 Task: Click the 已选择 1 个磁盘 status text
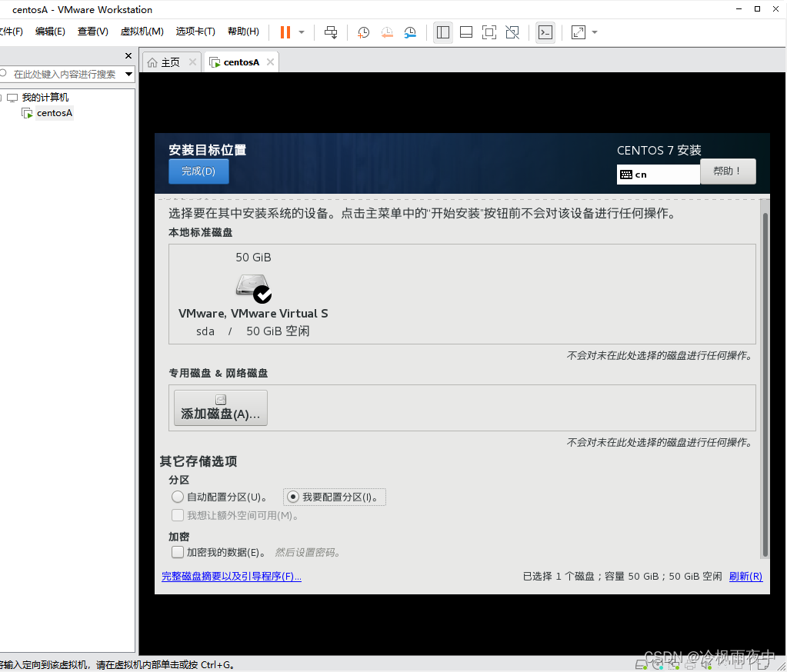tap(622, 576)
